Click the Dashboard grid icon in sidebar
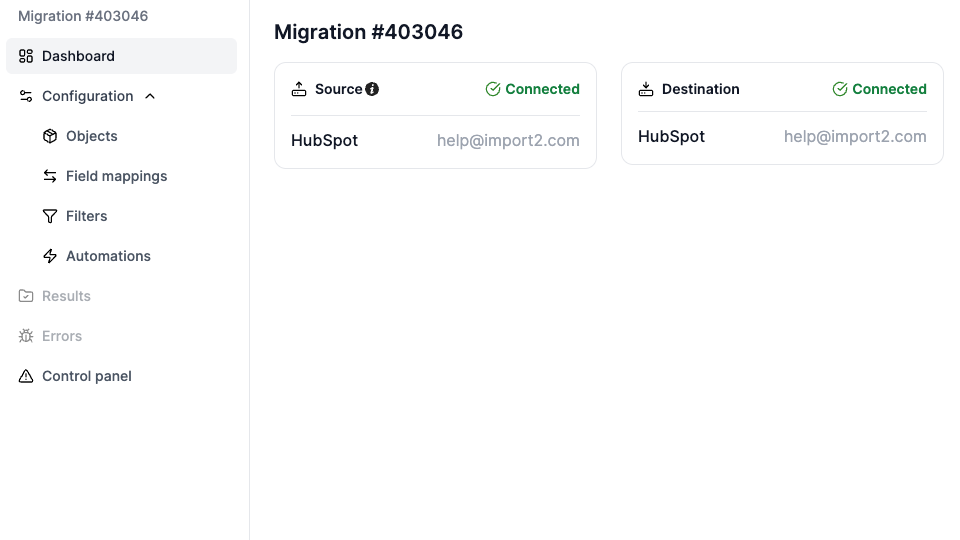Screen dimensions: 960x540 point(26,56)
